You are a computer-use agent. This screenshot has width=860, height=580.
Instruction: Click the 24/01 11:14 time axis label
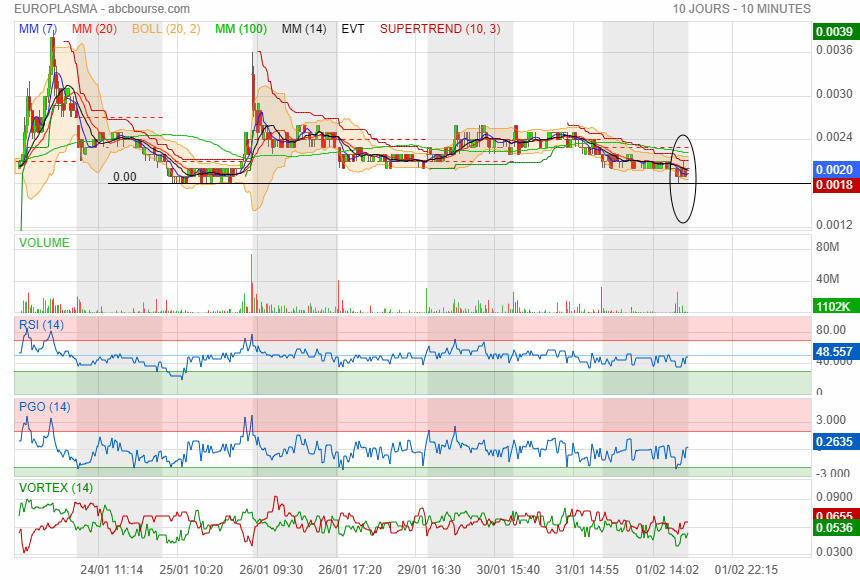click(x=111, y=570)
